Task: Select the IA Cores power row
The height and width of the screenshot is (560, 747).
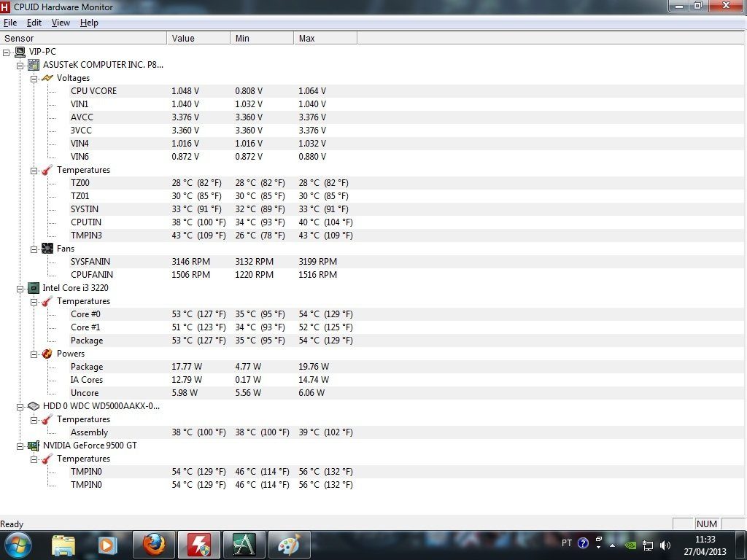Action: (x=408, y=379)
